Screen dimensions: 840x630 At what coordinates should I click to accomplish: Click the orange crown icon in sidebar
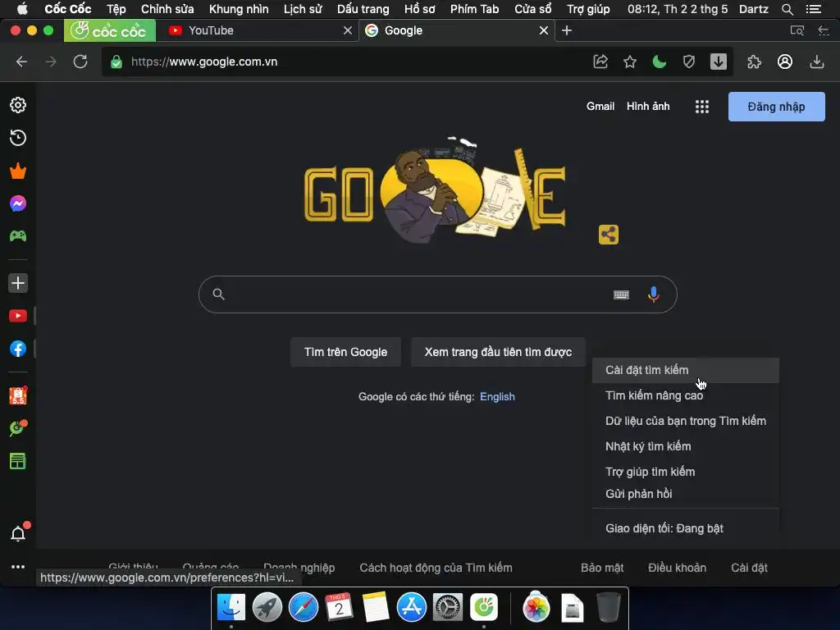pos(18,171)
